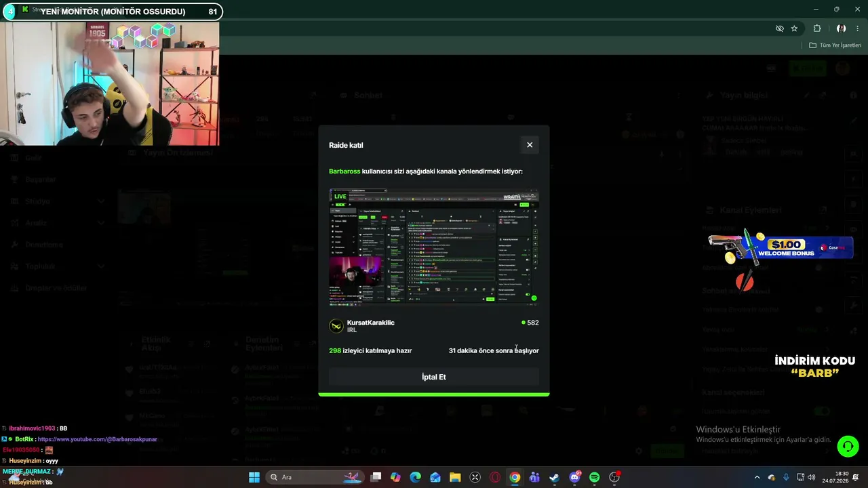
Task: Close the Raide katıl dialog
Action: coord(530,145)
